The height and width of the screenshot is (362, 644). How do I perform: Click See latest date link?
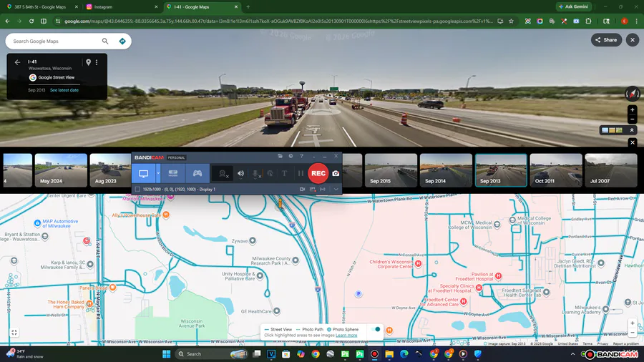(64, 90)
